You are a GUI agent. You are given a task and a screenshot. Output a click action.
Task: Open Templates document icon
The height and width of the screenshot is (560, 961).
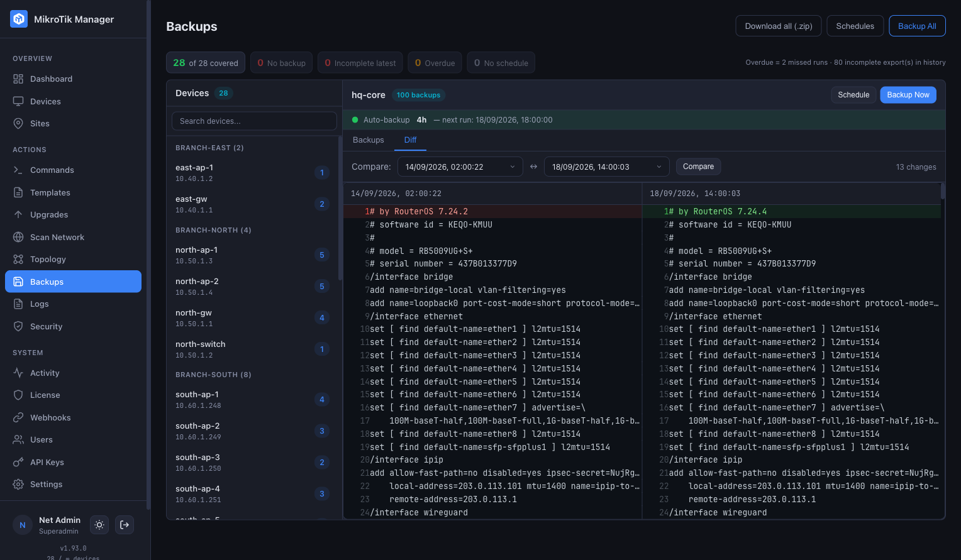(18, 192)
